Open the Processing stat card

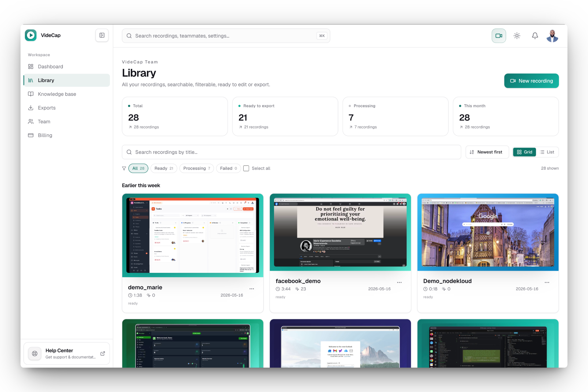(x=395, y=116)
